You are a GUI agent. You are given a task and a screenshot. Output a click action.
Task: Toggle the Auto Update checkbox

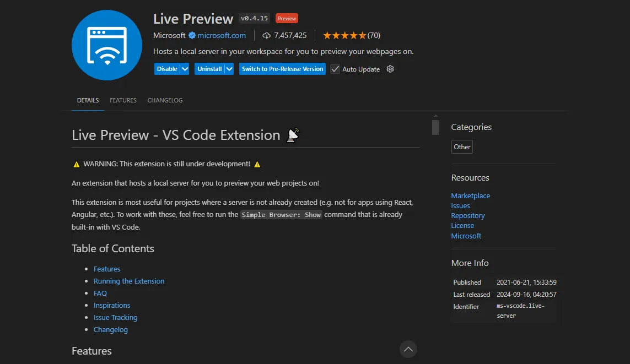pos(335,69)
